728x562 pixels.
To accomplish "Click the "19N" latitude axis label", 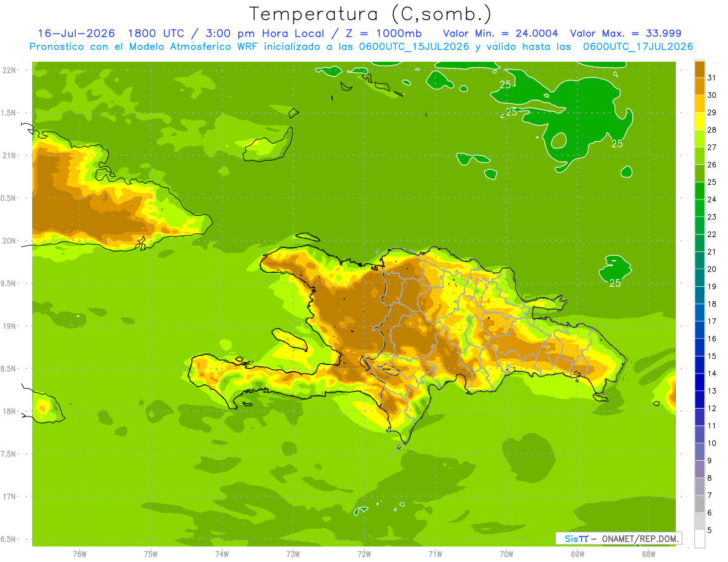I will 9,326.
